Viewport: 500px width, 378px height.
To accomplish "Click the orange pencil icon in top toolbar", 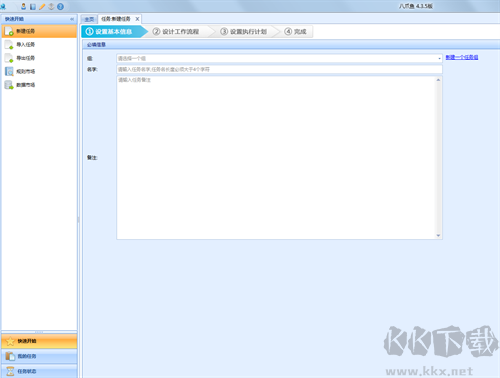I will [x=42, y=7].
